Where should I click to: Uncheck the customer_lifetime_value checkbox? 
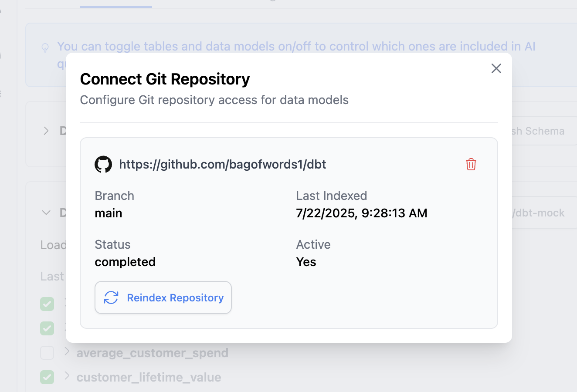pyautogui.click(x=47, y=377)
